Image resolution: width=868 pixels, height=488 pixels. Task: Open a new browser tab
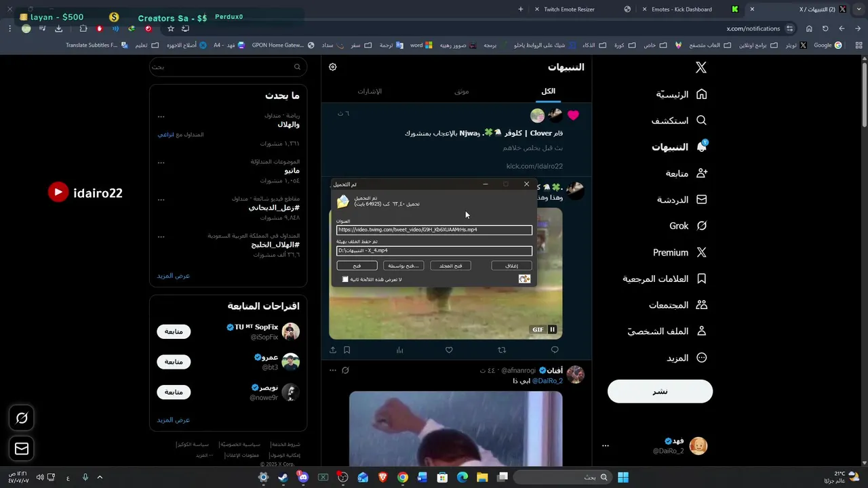coord(520,9)
